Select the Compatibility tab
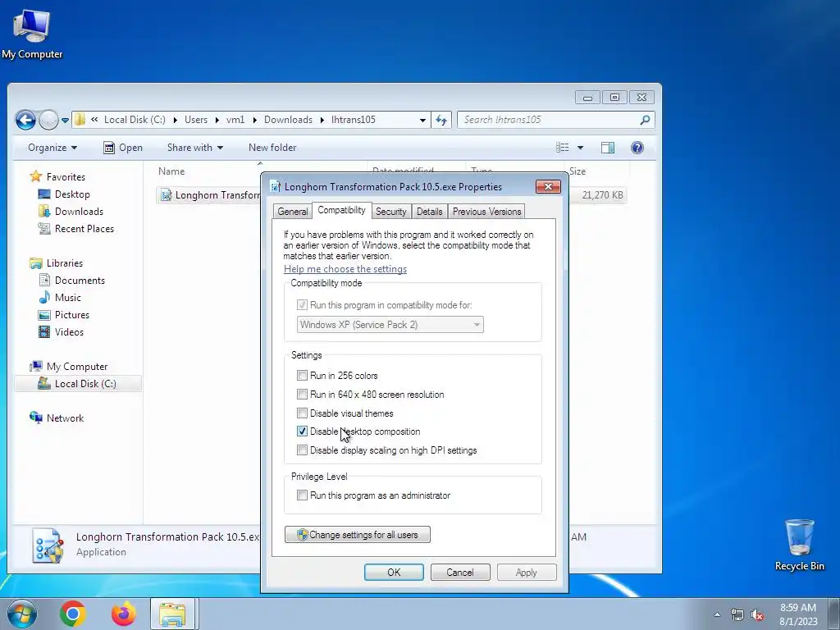Viewport: 840px width, 630px height. pyautogui.click(x=341, y=210)
